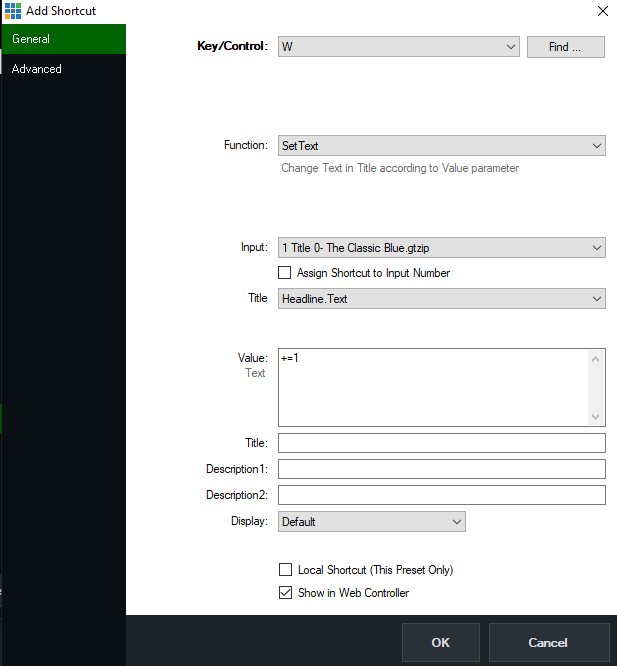
Task: Uncheck Show in Web Controller
Action: click(286, 593)
